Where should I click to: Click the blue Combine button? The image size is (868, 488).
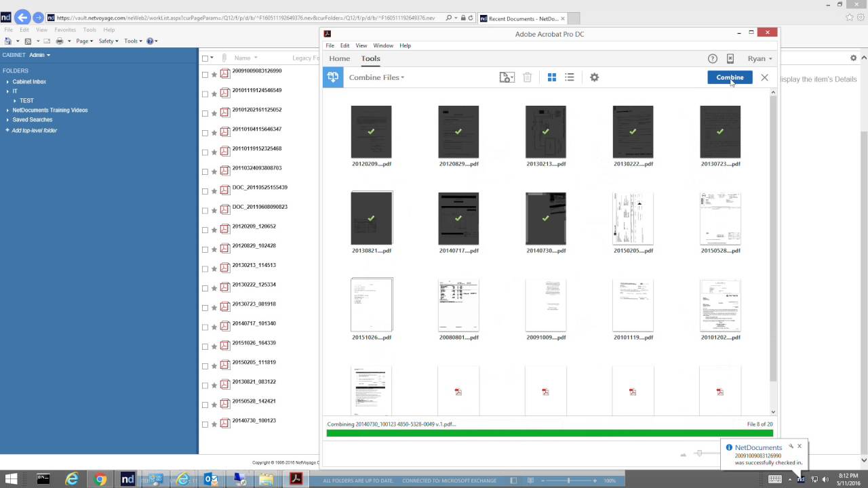coord(730,77)
